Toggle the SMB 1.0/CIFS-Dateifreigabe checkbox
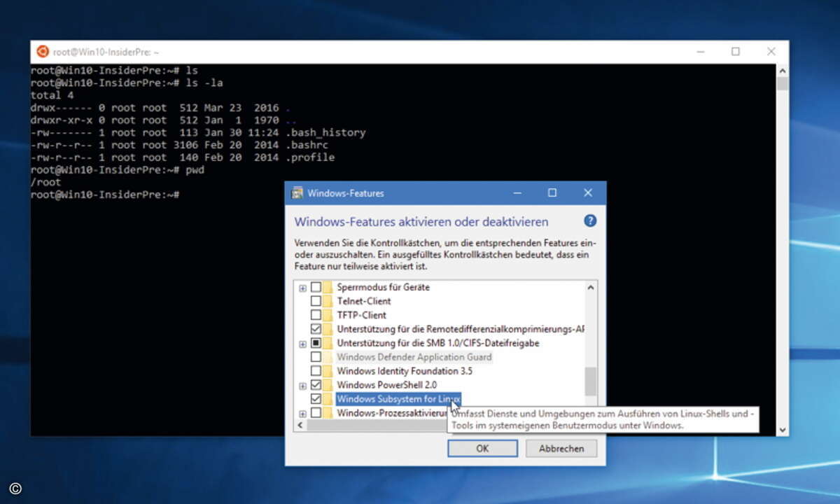The width and height of the screenshot is (840, 504). 316,343
